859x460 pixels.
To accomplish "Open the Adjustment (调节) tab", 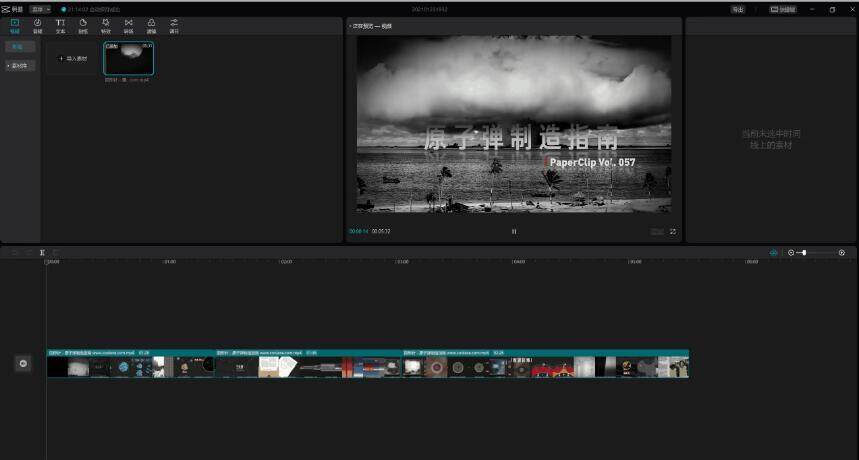I will click(174, 26).
